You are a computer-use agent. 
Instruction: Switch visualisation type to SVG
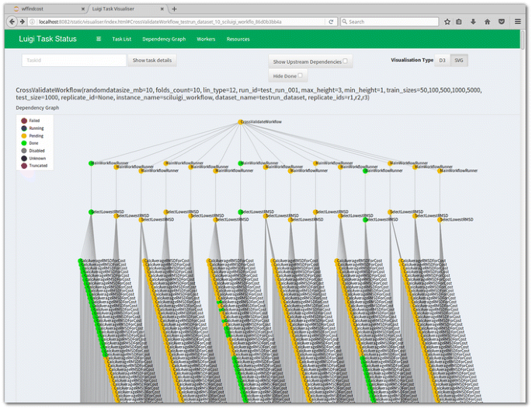click(x=458, y=60)
